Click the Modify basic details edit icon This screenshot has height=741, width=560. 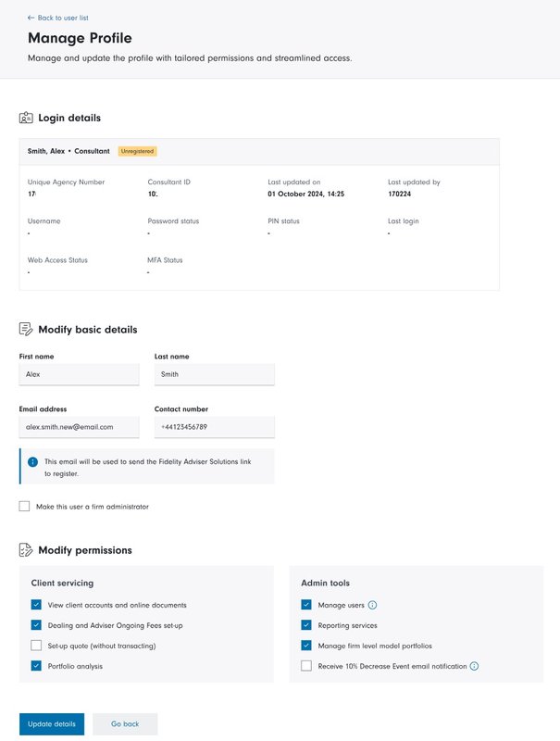click(26, 330)
